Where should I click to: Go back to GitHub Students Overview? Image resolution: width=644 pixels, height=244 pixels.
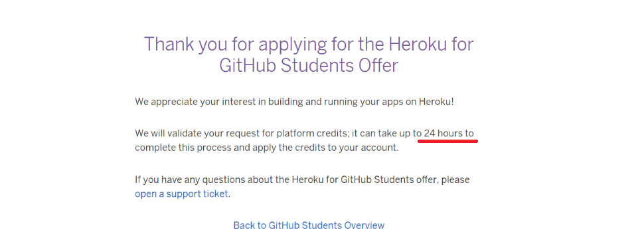[x=309, y=225]
